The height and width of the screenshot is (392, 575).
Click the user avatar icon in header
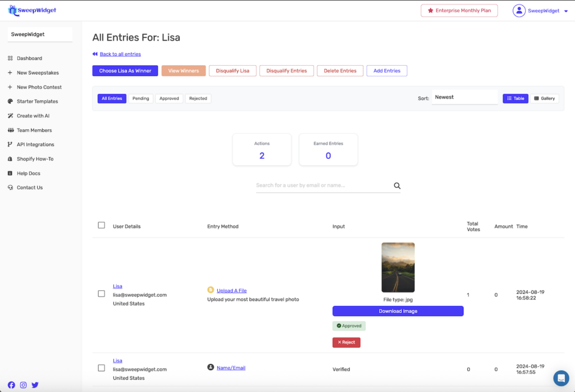click(x=519, y=11)
